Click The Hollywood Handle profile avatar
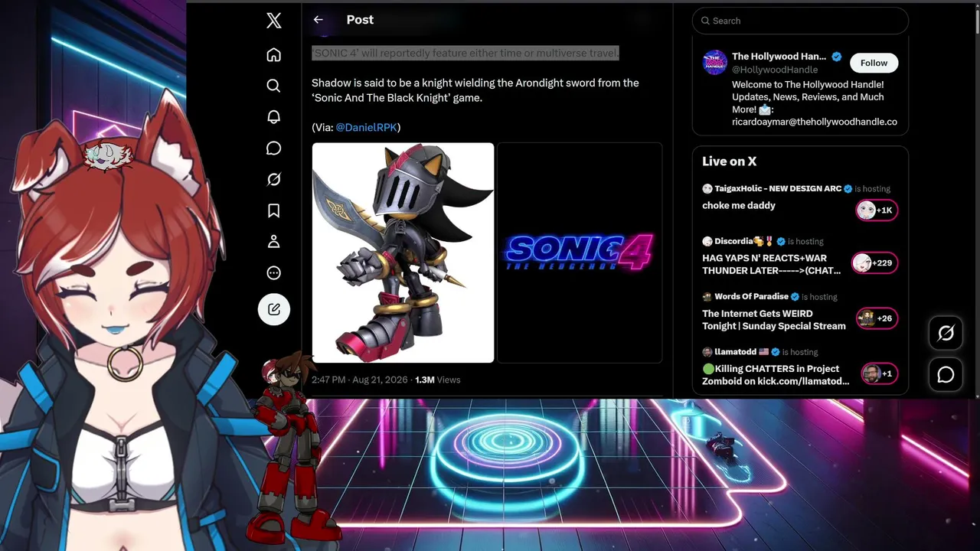This screenshot has height=551, width=980. [x=715, y=63]
